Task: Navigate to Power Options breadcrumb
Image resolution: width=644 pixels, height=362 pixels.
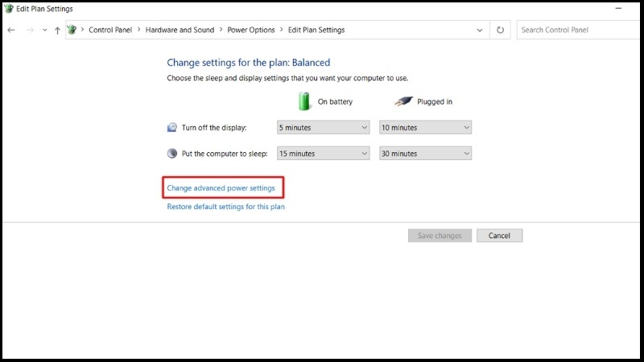Action: (251, 30)
